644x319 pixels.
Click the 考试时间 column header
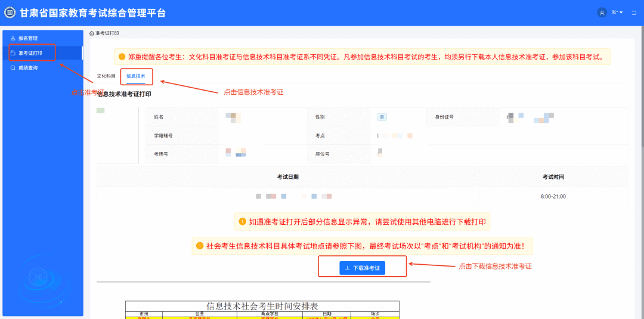click(553, 177)
